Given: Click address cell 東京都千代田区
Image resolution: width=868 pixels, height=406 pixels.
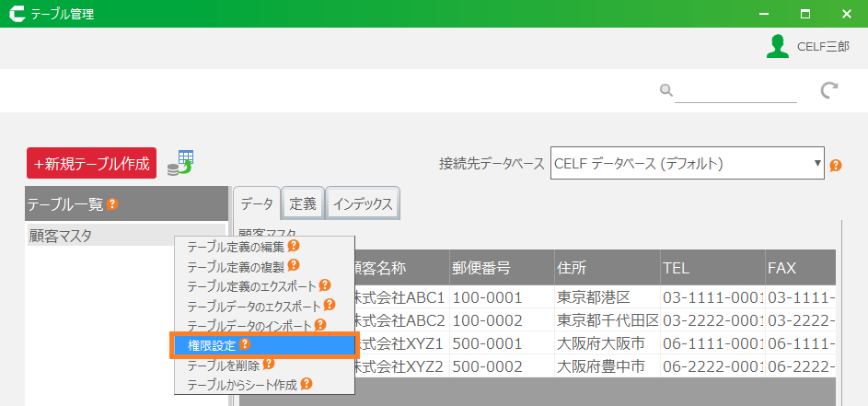Looking at the screenshot, I should tap(607, 320).
